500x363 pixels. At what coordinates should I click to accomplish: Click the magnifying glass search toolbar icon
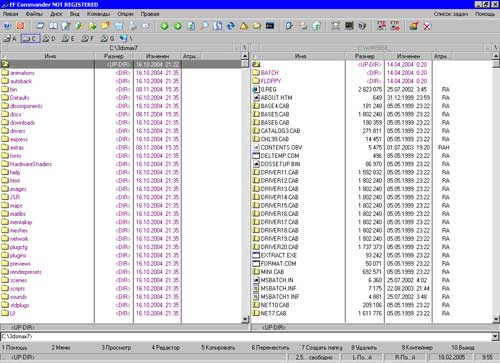[204, 26]
